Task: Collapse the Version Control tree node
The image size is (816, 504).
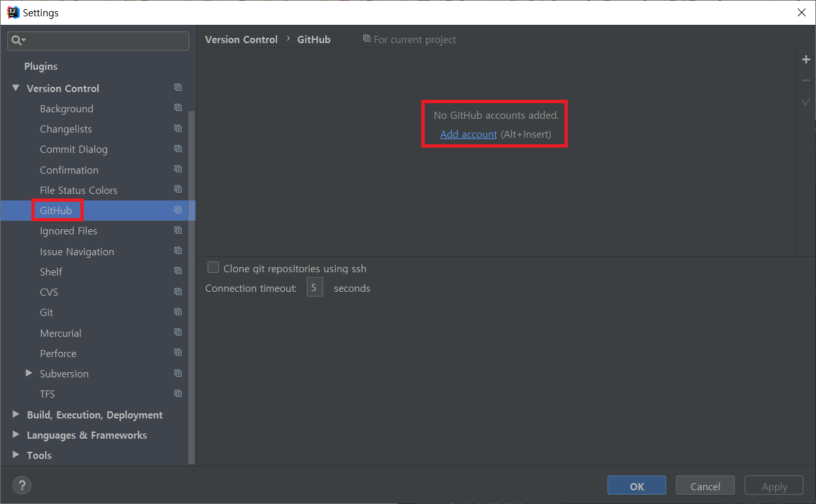Action: pyautogui.click(x=16, y=87)
